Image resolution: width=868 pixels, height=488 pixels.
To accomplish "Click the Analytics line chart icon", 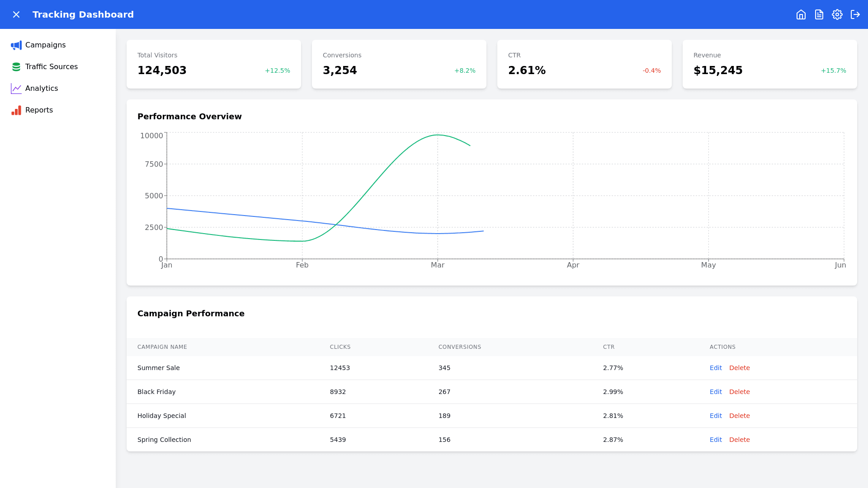I will (16, 89).
